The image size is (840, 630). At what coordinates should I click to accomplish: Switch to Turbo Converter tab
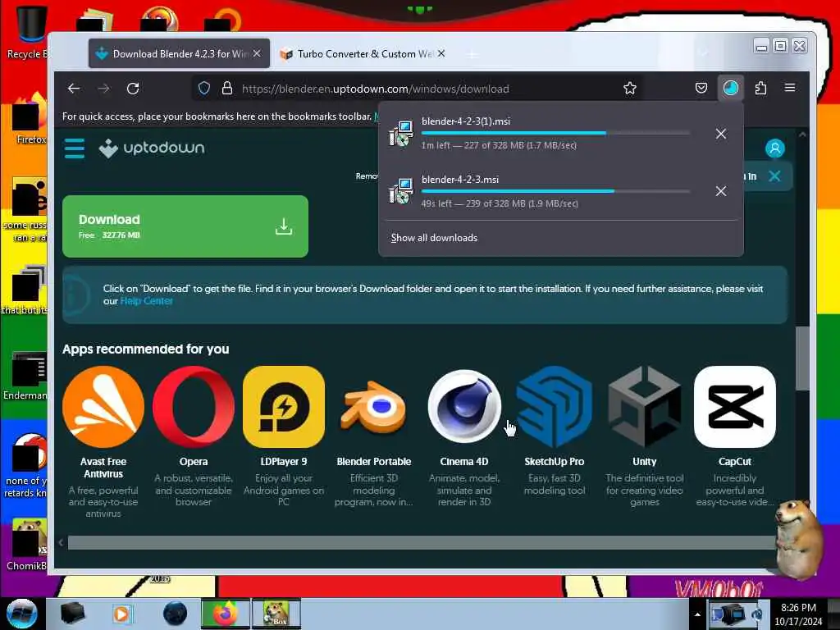point(364,53)
